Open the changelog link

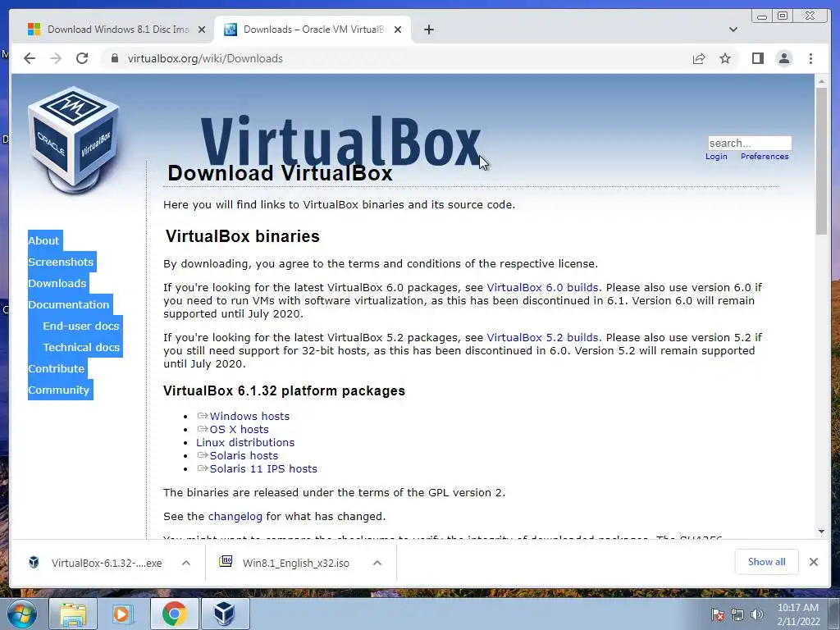coord(235,517)
